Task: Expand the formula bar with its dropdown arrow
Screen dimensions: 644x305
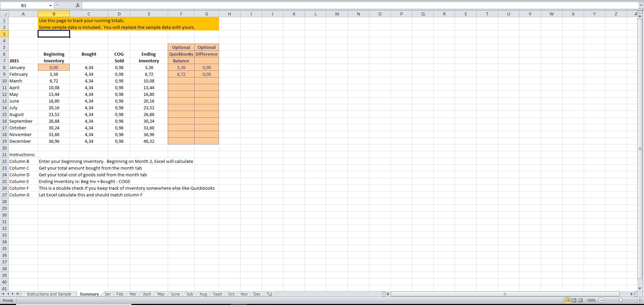Action: click(x=641, y=5)
